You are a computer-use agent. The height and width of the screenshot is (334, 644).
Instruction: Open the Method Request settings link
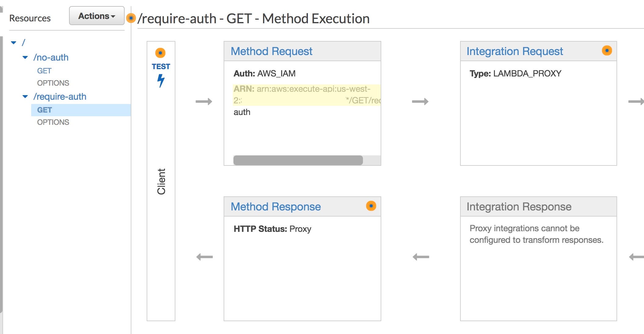tap(271, 51)
